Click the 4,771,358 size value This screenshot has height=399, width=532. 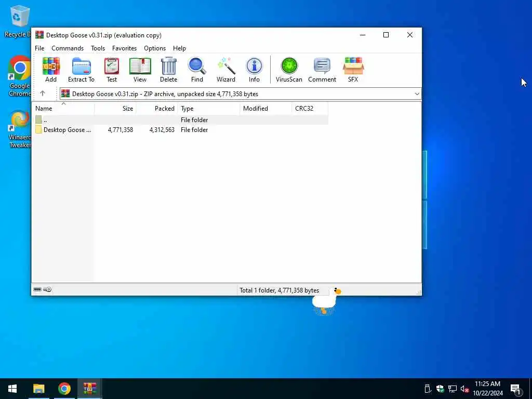pos(121,129)
